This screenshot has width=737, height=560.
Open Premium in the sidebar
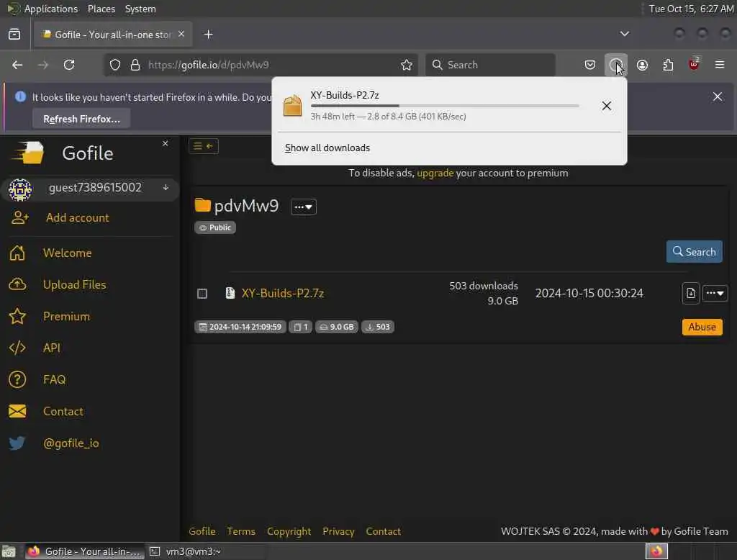pos(66,316)
